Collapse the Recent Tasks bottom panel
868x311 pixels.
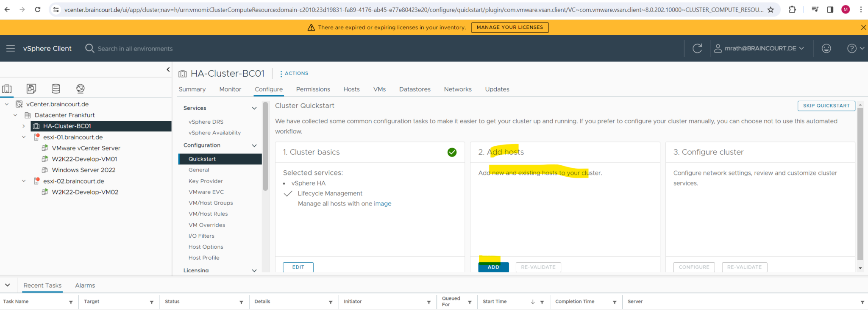(8, 285)
